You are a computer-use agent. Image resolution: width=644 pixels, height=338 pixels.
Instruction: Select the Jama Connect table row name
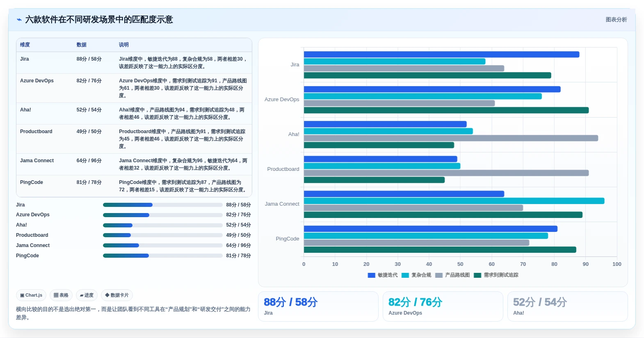coord(37,161)
